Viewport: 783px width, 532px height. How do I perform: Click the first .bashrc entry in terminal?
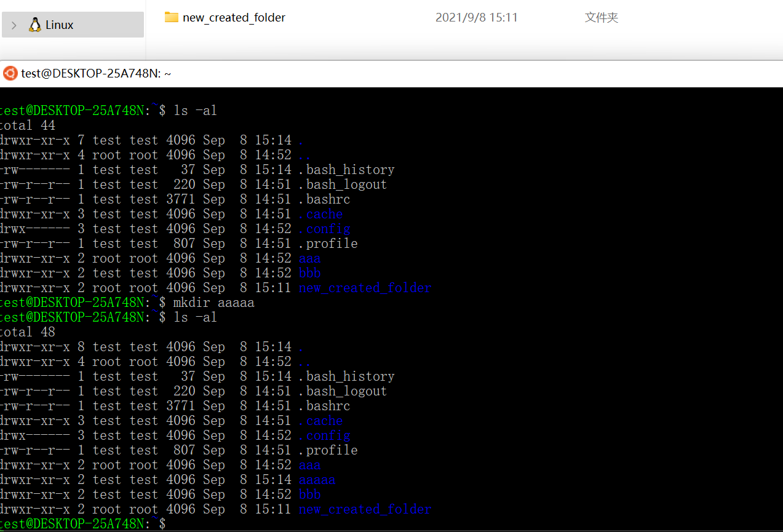[x=325, y=199]
